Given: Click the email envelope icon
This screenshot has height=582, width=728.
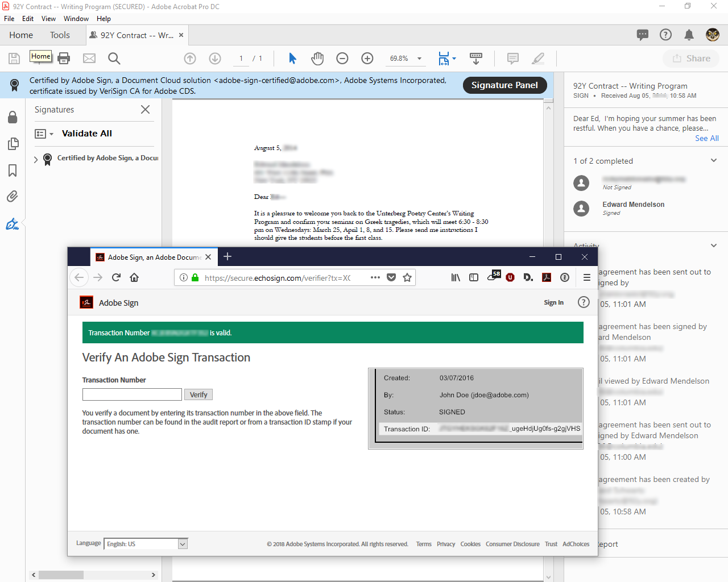Looking at the screenshot, I should (89, 58).
